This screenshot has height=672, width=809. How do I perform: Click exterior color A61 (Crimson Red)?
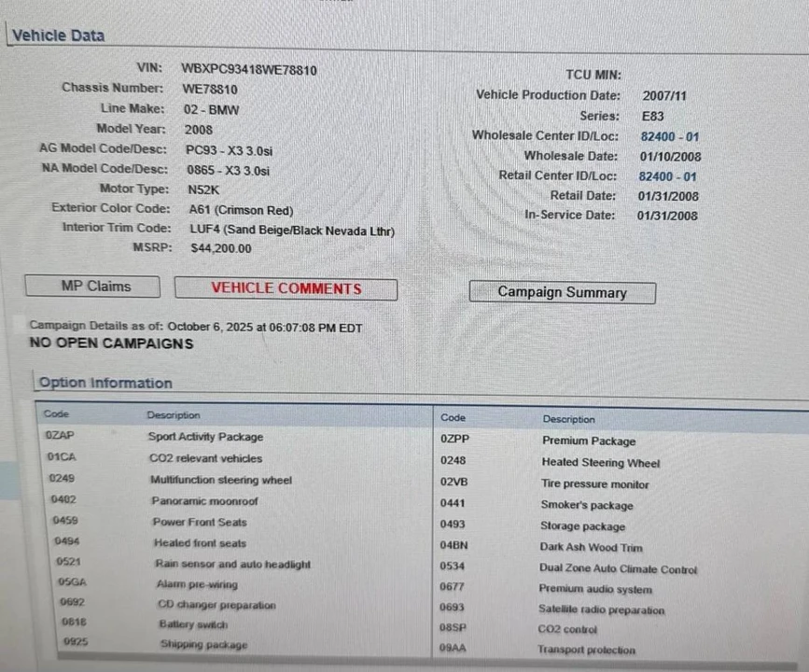pos(241,210)
